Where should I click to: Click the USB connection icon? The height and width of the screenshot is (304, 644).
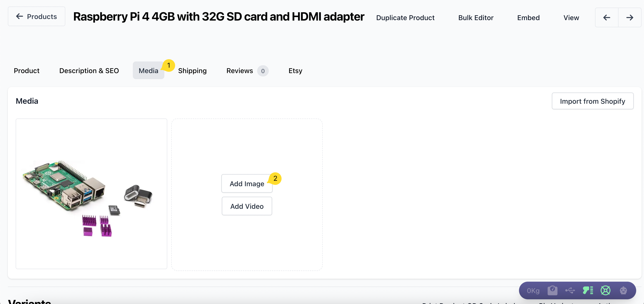pyautogui.click(x=570, y=290)
